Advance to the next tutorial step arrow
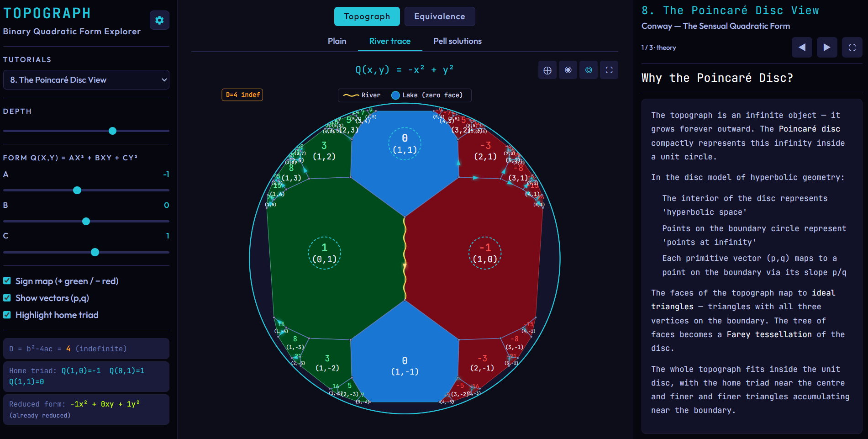This screenshot has width=868, height=439. (827, 47)
